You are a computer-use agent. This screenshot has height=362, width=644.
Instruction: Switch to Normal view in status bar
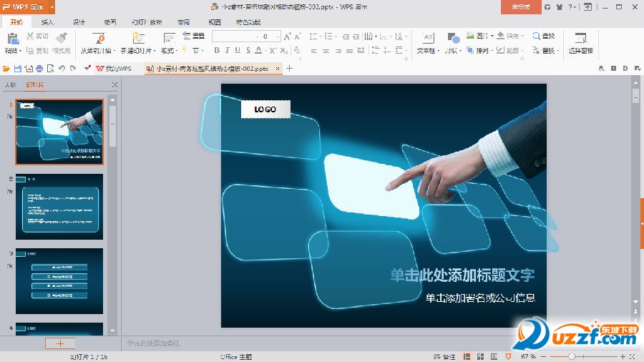(467, 357)
